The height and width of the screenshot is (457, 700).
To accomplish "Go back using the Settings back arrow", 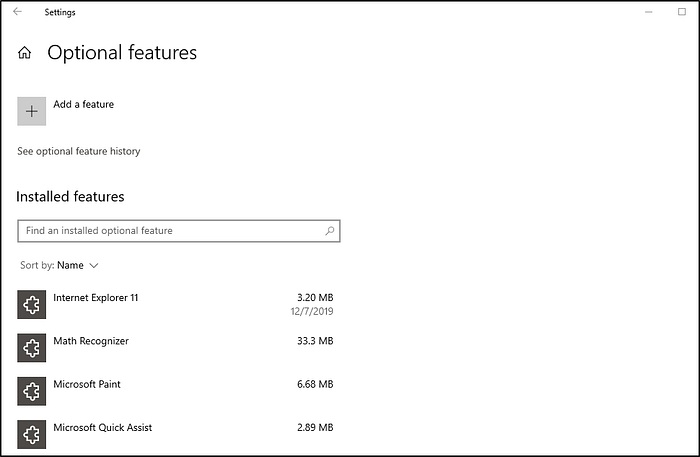I will pyautogui.click(x=17, y=12).
